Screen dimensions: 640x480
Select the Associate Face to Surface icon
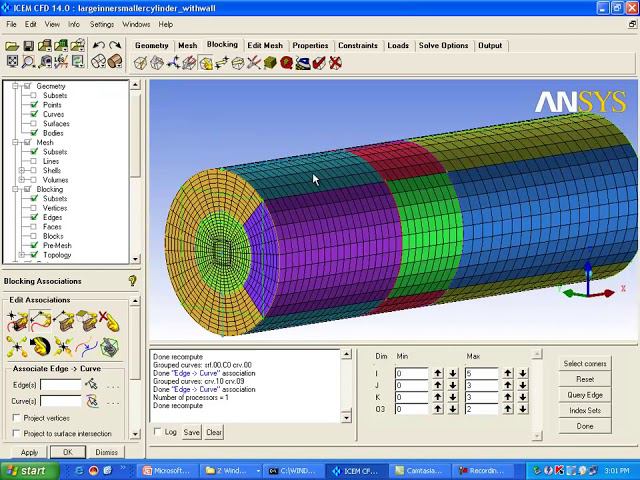pos(86,321)
